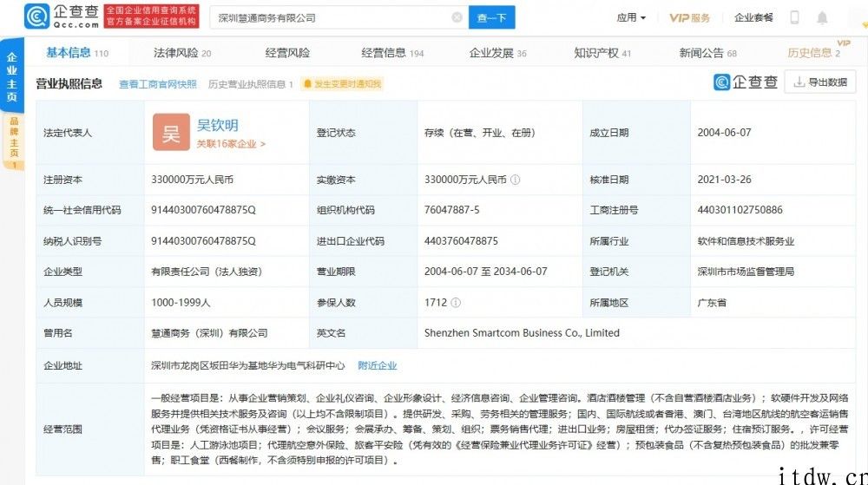Switch to 法律风险 tab

click(182, 53)
